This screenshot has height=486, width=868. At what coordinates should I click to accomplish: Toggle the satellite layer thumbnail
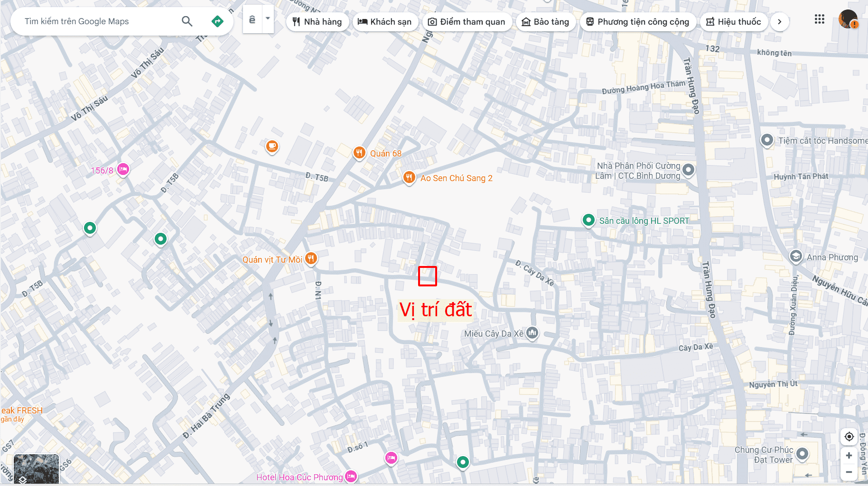click(x=36, y=468)
